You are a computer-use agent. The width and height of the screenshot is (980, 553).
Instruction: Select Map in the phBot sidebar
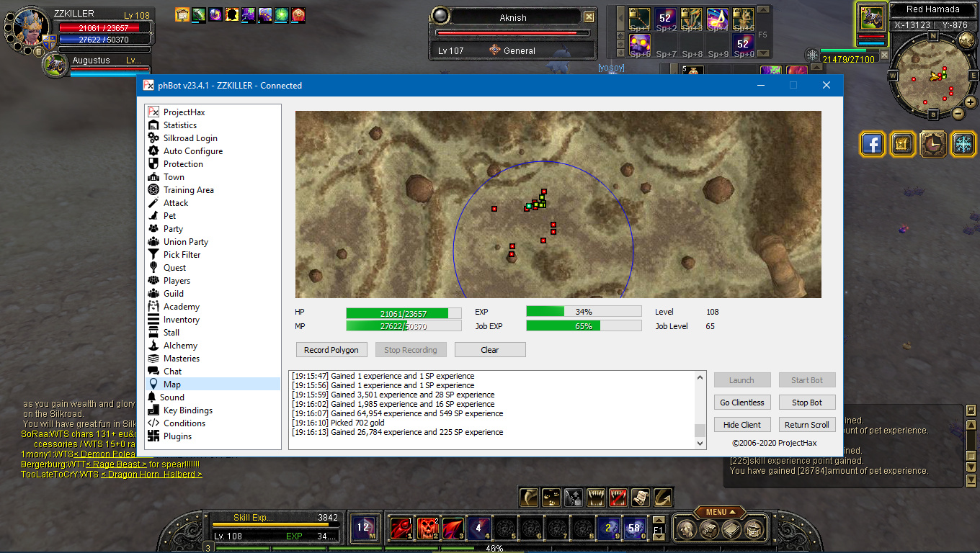[x=171, y=385]
